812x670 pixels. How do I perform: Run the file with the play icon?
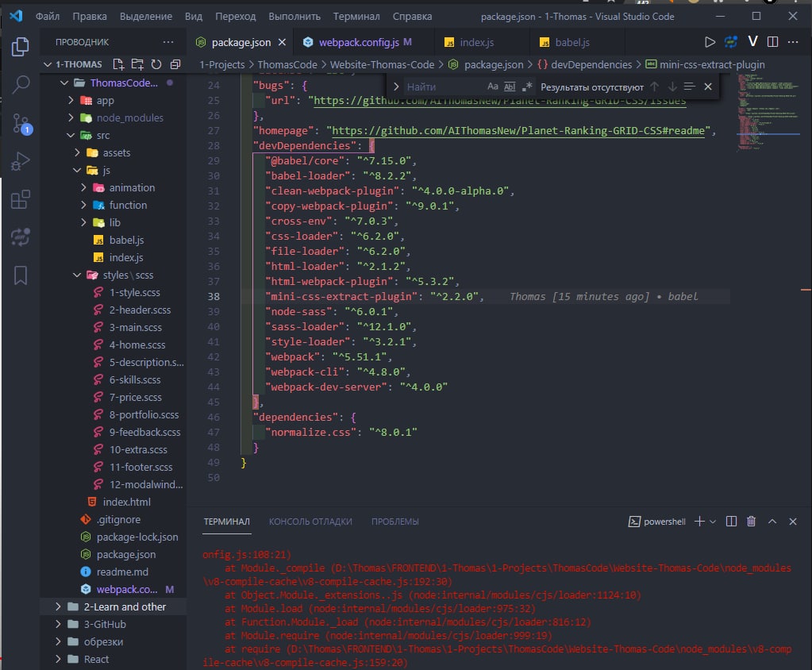710,42
